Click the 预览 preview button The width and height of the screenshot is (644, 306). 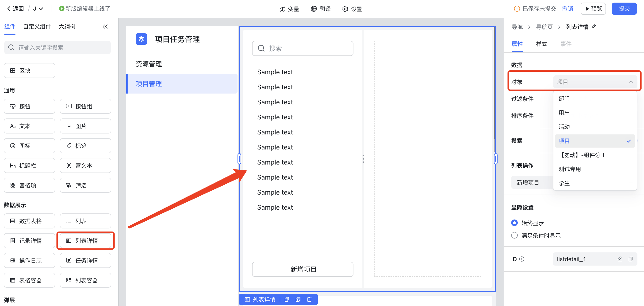[x=593, y=9]
